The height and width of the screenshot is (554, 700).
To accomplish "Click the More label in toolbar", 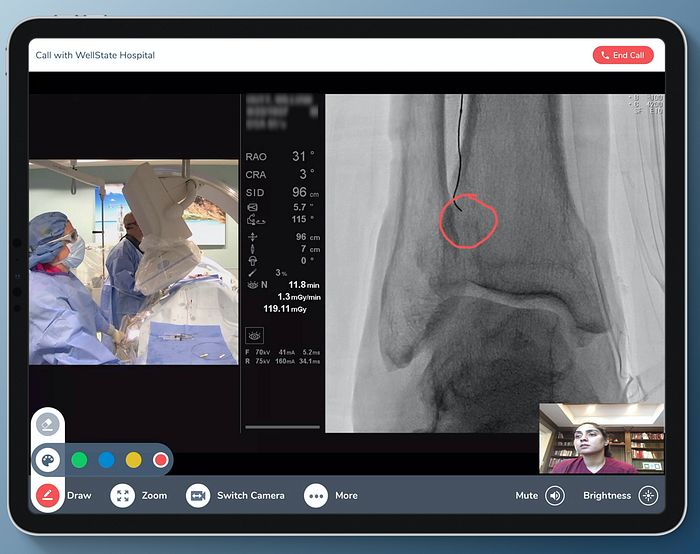I will pyautogui.click(x=346, y=495).
